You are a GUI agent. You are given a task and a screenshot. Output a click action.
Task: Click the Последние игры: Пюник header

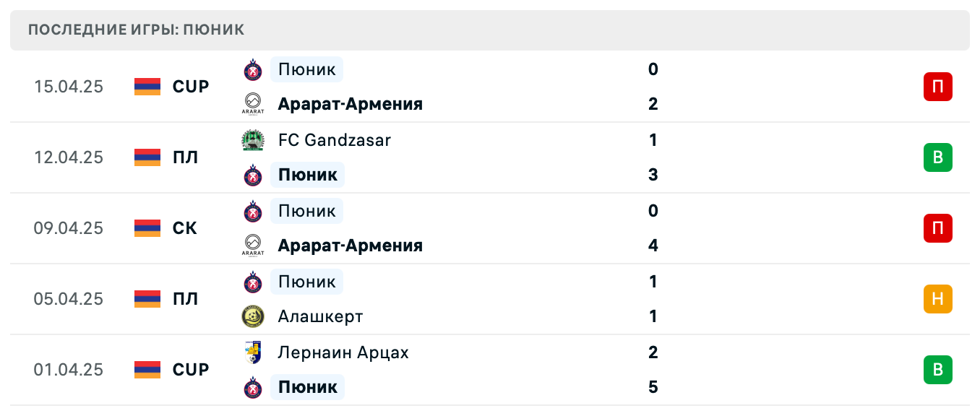[x=137, y=30]
